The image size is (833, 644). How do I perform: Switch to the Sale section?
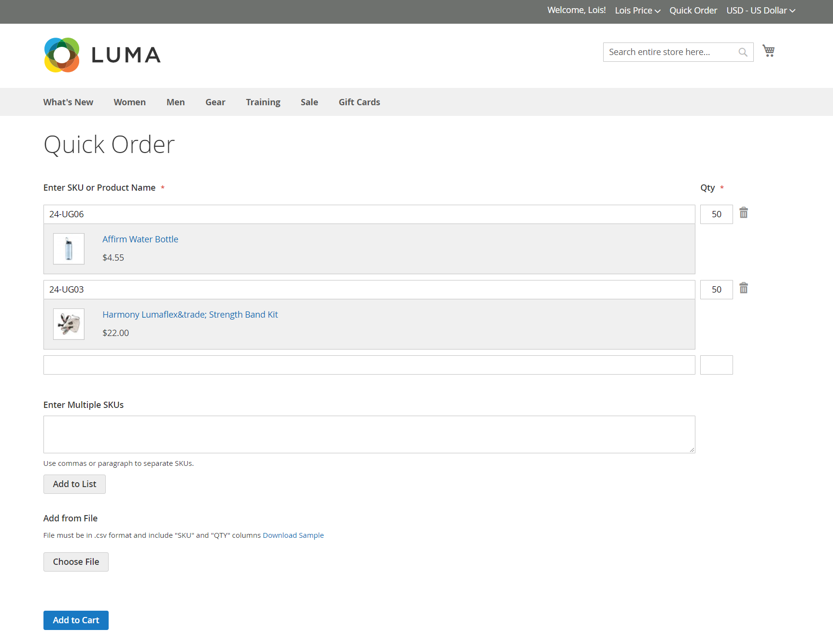point(309,102)
